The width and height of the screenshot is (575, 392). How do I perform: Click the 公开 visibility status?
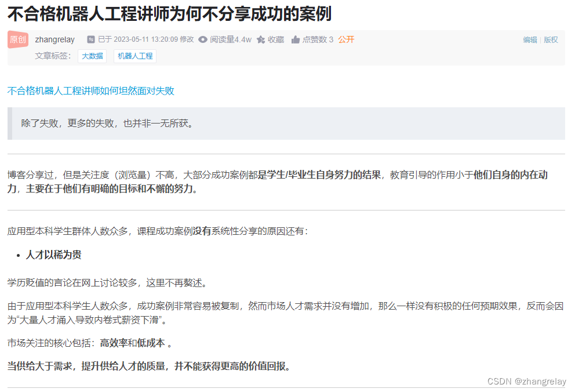(346, 39)
